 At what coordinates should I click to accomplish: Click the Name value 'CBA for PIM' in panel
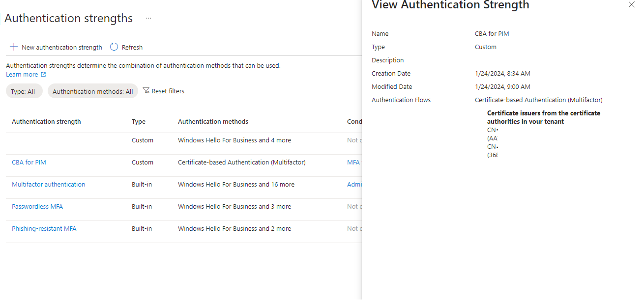(492, 34)
